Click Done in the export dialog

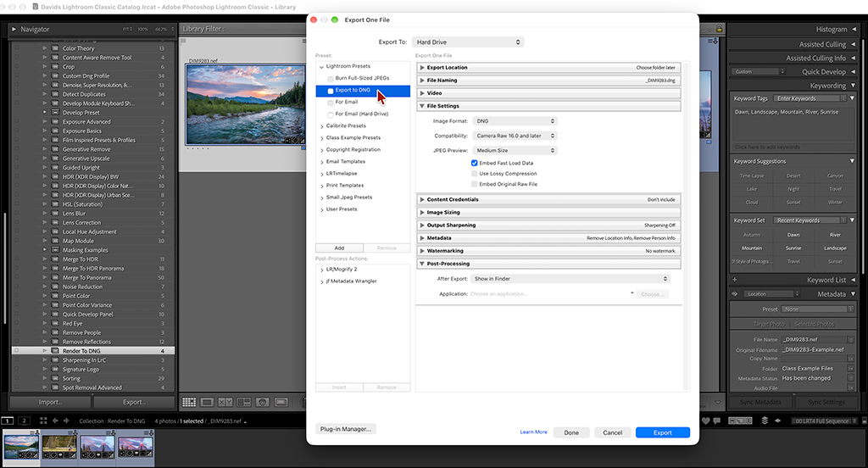(x=571, y=432)
